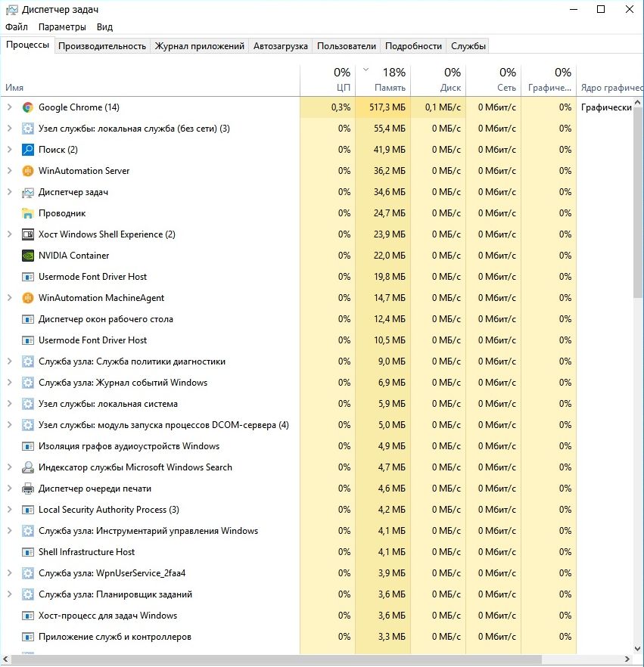The height and width of the screenshot is (667, 644).
Task: Click the Изоляция графов аудиоустройств icon
Action: (x=28, y=446)
